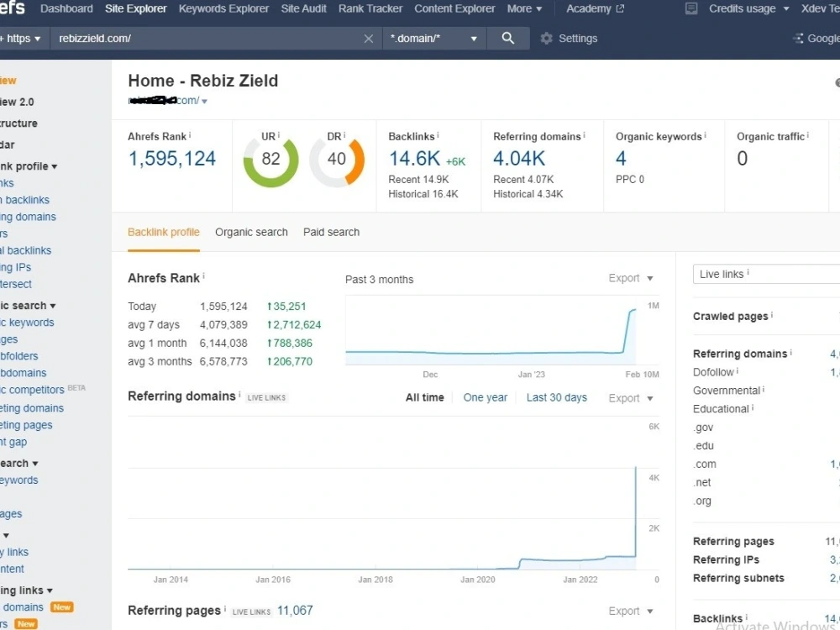840x630 pixels.
Task: Click the '.com' row in referring domains
Action: pos(766,464)
